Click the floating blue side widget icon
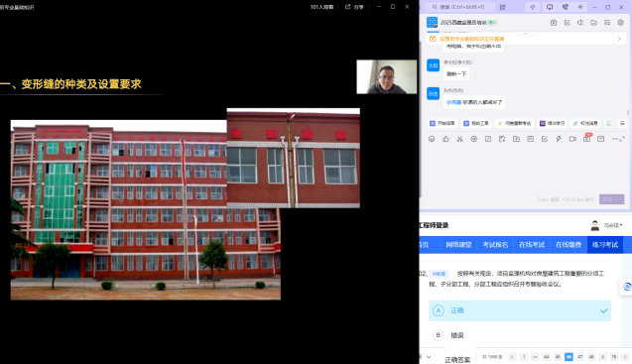Screen dimensions: 632x364 [626, 287]
